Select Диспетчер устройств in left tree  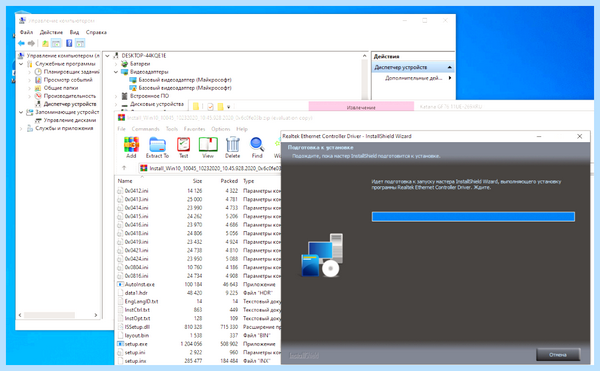click(x=70, y=104)
